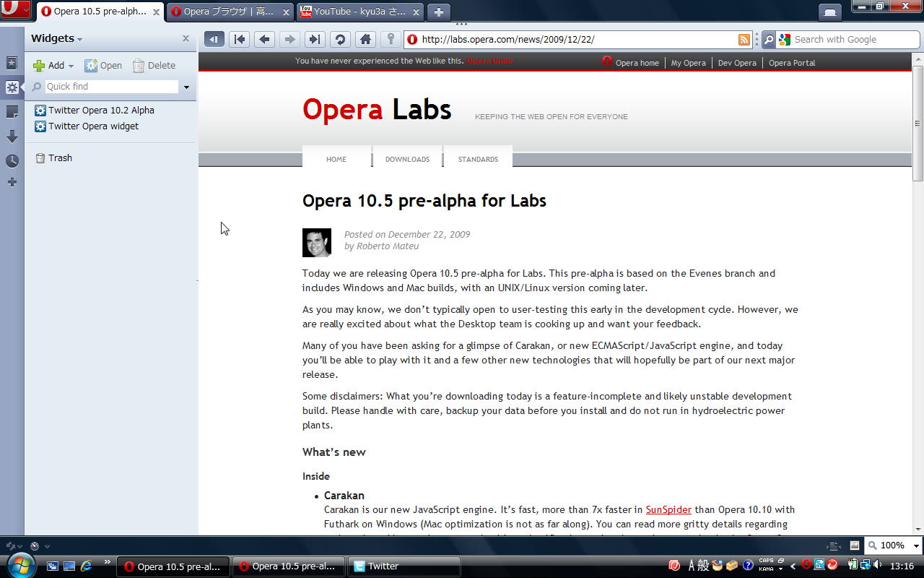This screenshot has width=924, height=578.
Task: Open the Opera home link
Action: pyautogui.click(x=637, y=63)
